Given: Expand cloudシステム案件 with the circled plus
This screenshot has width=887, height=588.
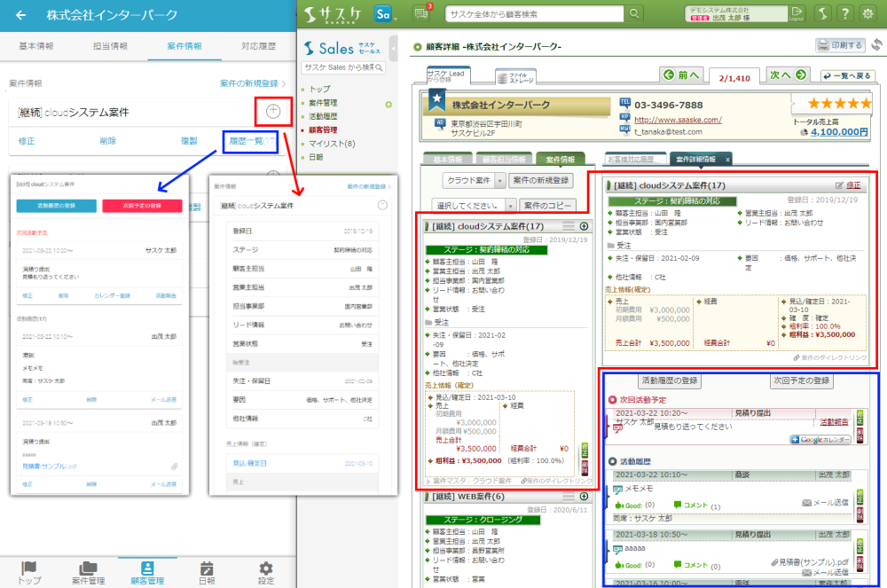Looking at the screenshot, I should (273, 112).
